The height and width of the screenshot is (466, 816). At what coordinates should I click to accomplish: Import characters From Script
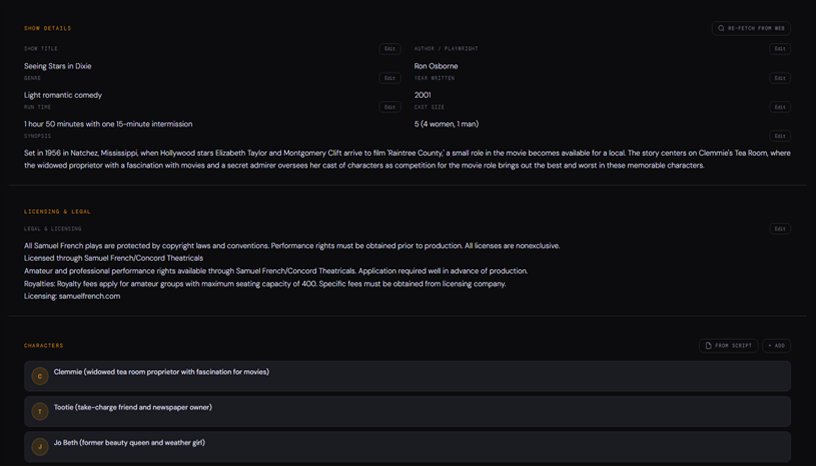click(x=729, y=346)
